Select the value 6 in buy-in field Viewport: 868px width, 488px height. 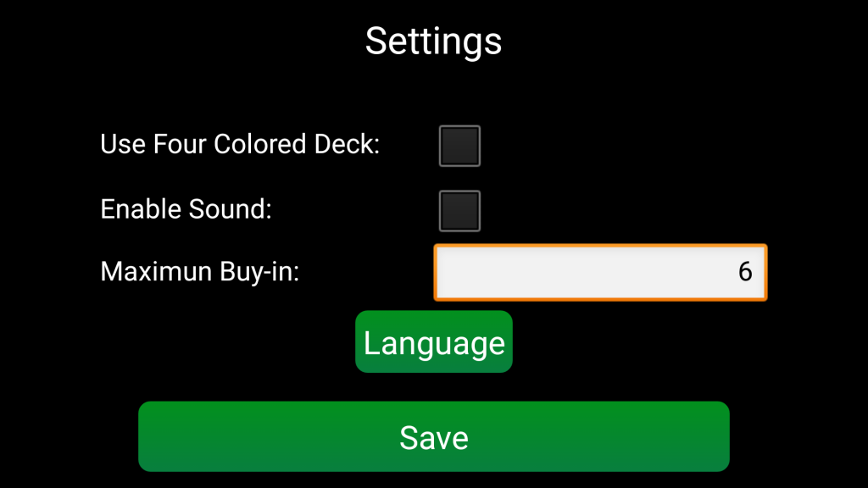click(x=745, y=272)
